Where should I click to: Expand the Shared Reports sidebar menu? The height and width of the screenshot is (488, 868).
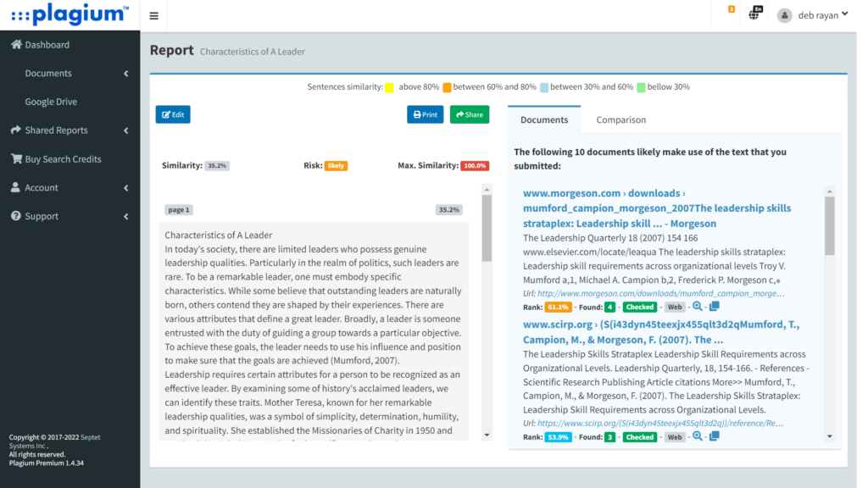coord(125,130)
